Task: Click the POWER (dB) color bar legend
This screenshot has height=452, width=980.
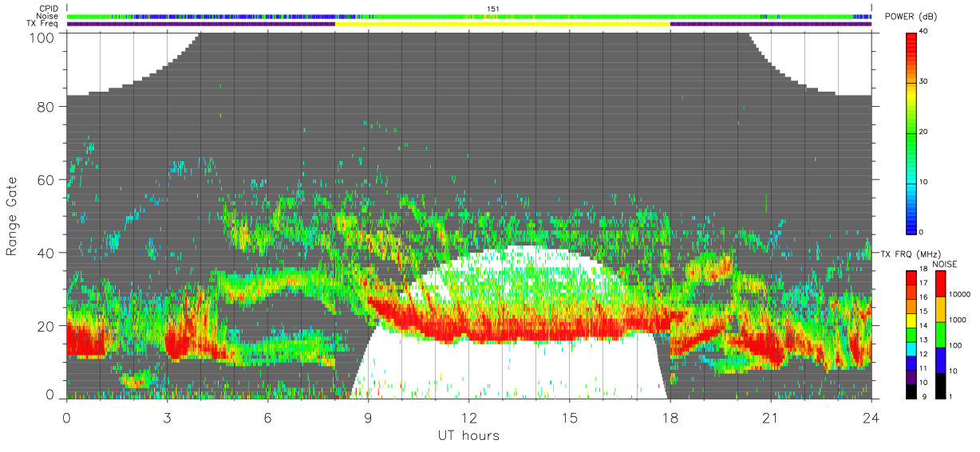Action: click(x=912, y=132)
